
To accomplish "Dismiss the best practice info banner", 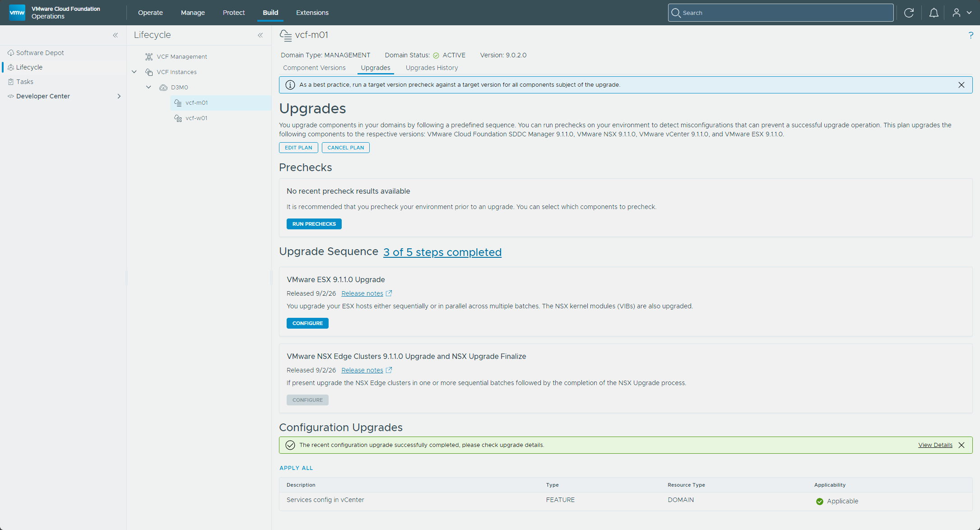I will 961,85.
